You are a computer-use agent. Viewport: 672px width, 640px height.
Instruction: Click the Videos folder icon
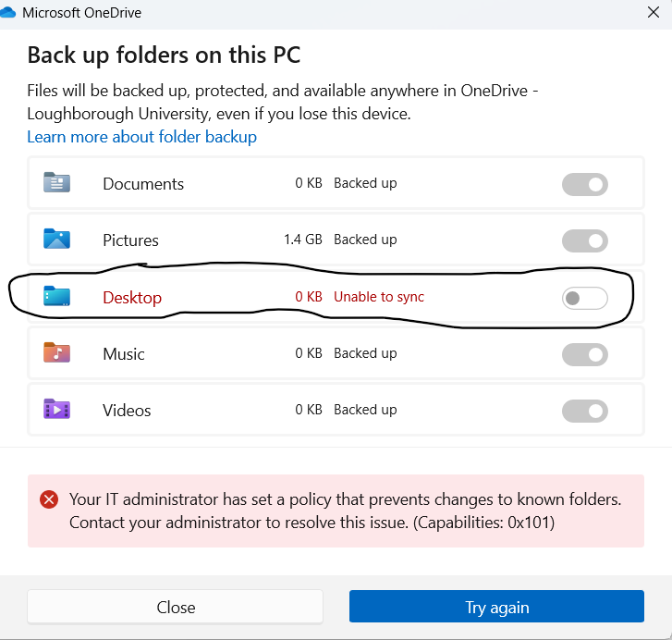57,410
